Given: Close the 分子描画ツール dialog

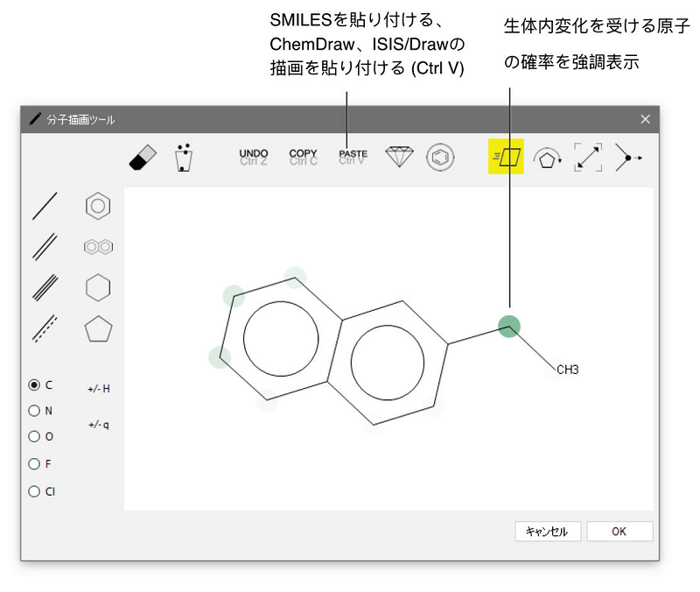Looking at the screenshot, I should click(645, 119).
